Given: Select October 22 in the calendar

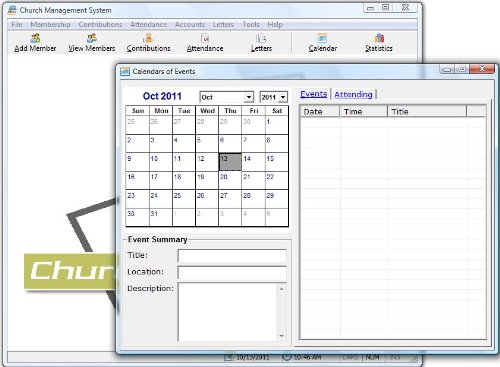Looking at the screenshot, I should point(277,181).
